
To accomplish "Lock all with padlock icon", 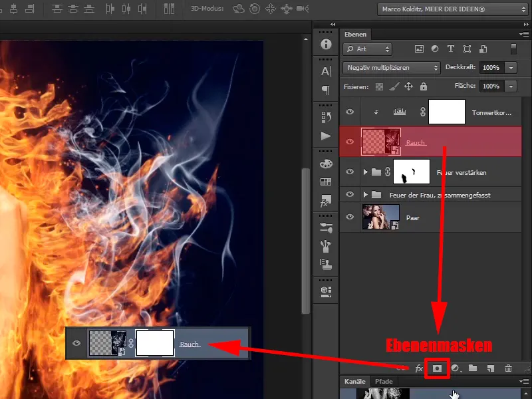I will (424, 86).
